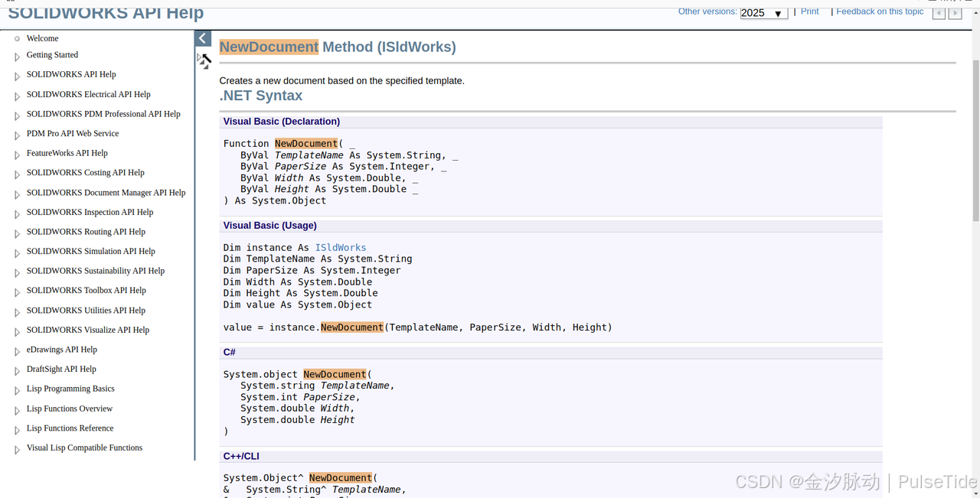Go to next topic arrow icon
The height and width of the screenshot is (498, 980).
coord(955,13)
